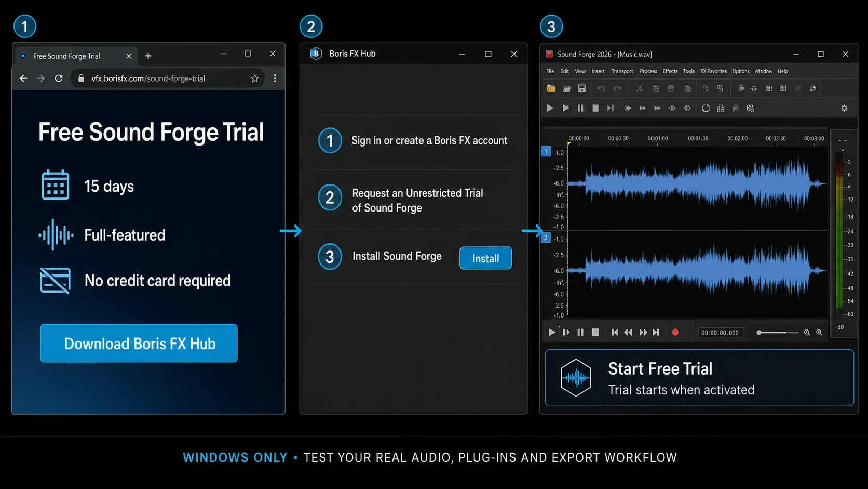Viewport: 868px width, 489px height.
Task: Open the File menu in Sound Forge
Action: pos(550,71)
